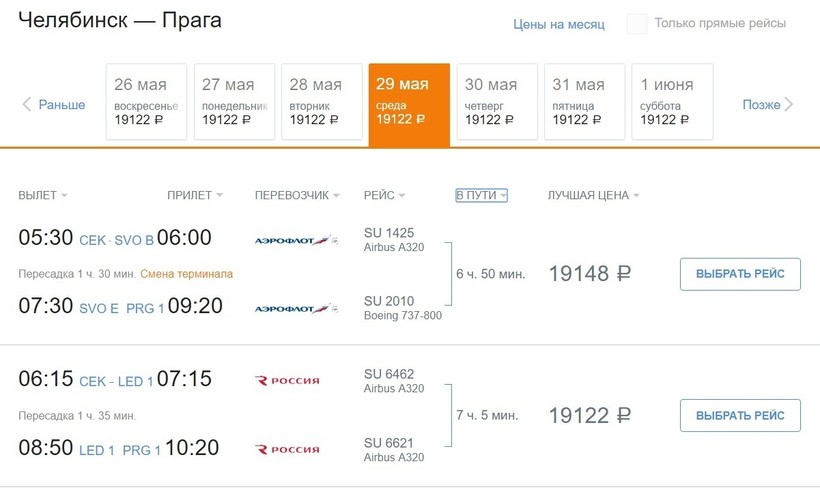Click Rossiya logo on SU 6462 flight
This screenshot has width=820, height=496.
(x=288, y=380)
